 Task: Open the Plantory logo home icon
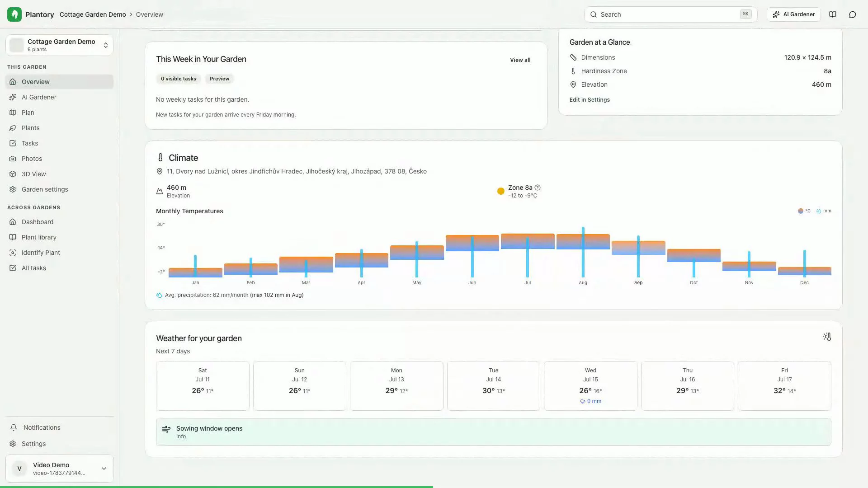(14, 14)
